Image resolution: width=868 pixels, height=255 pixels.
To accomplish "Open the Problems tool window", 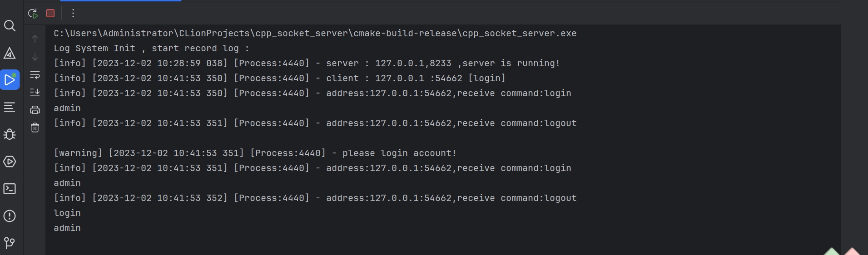I will 10,216.
